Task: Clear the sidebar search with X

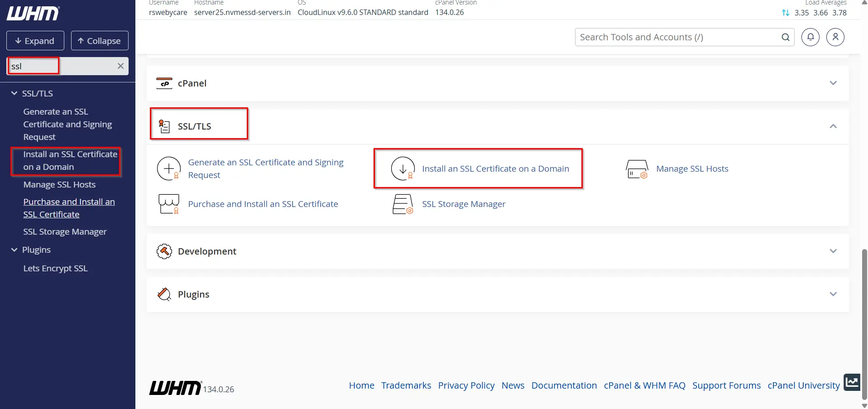Action: tap(120, 66)
